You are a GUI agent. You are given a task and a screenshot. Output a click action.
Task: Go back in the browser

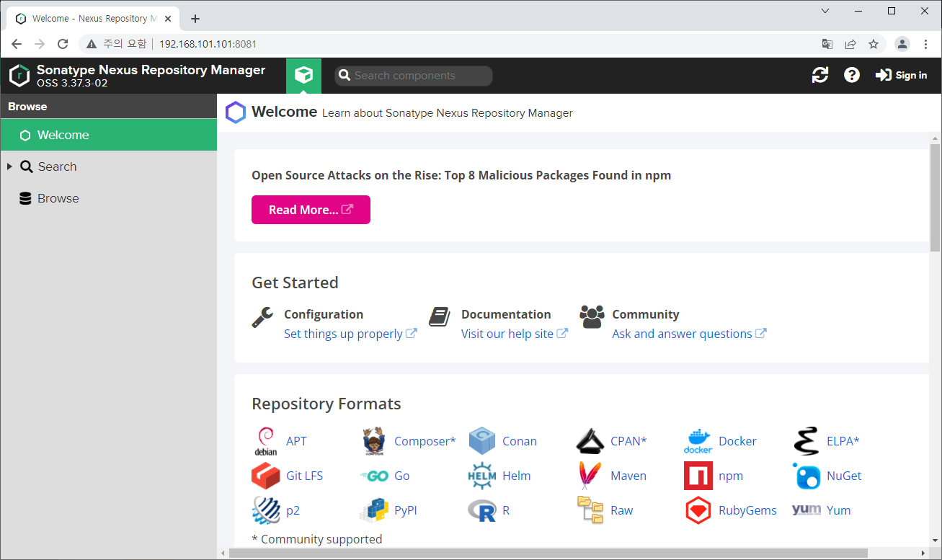coord(17,44)
